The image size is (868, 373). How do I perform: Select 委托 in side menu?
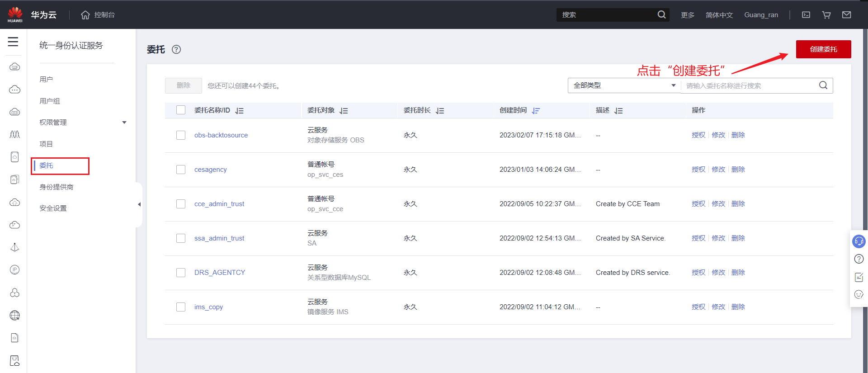click(x=46, y=165)
